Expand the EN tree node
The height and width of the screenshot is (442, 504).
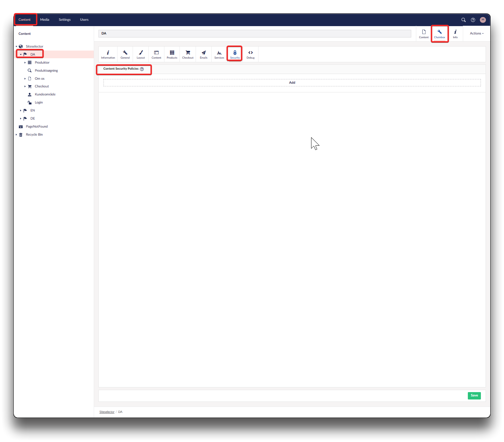[x=21, y=110]
